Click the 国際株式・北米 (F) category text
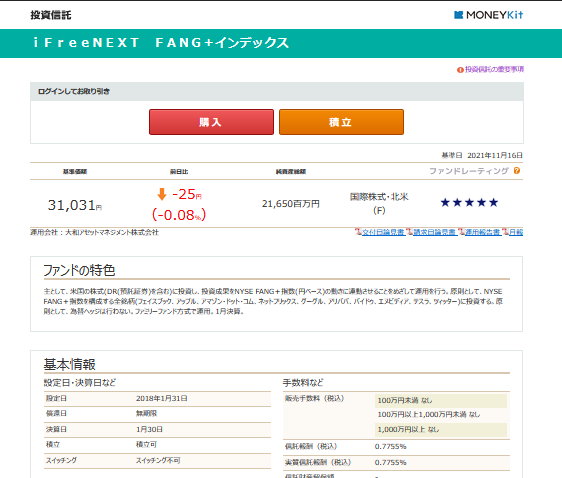The image size is (562, 478). (x=379, y=203)
